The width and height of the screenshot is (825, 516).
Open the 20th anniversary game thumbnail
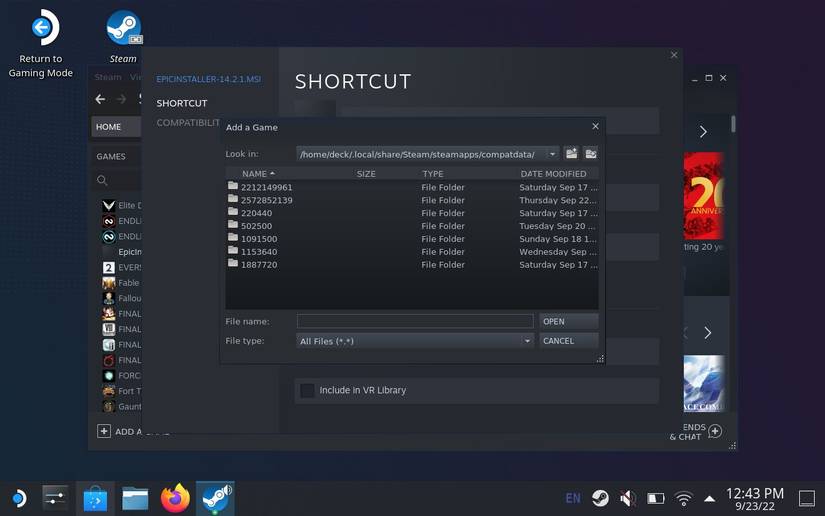(704, 196)
